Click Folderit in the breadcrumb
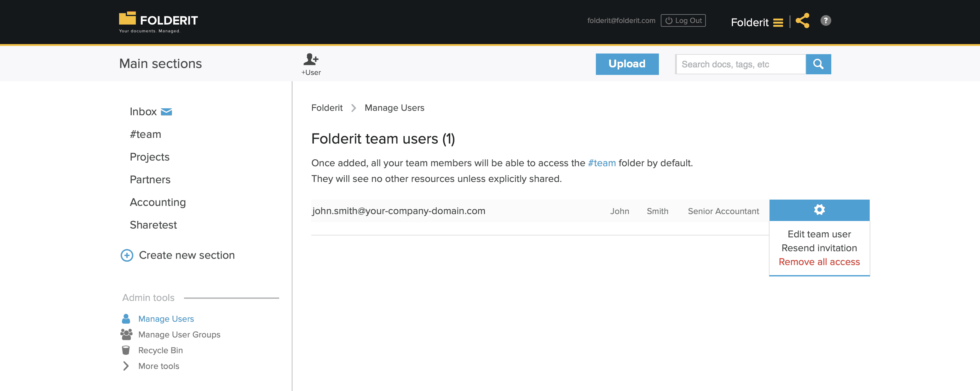 click(x=327, y=108)
